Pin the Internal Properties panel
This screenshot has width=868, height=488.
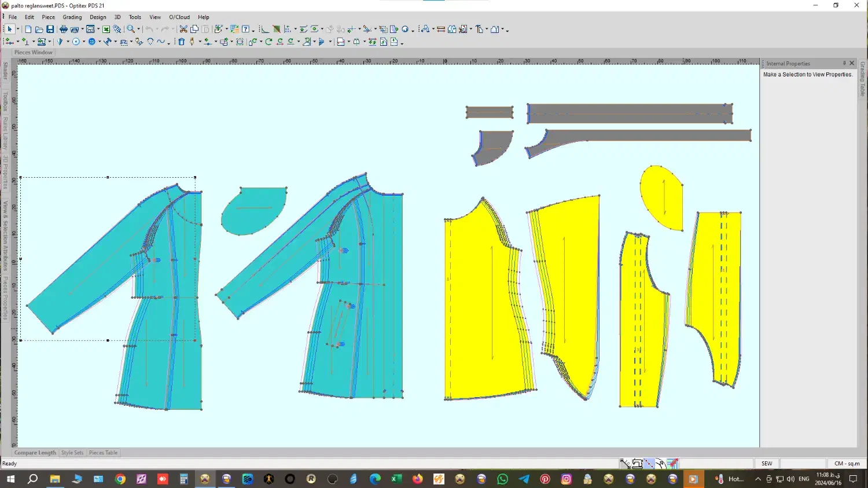pos(844,63)
